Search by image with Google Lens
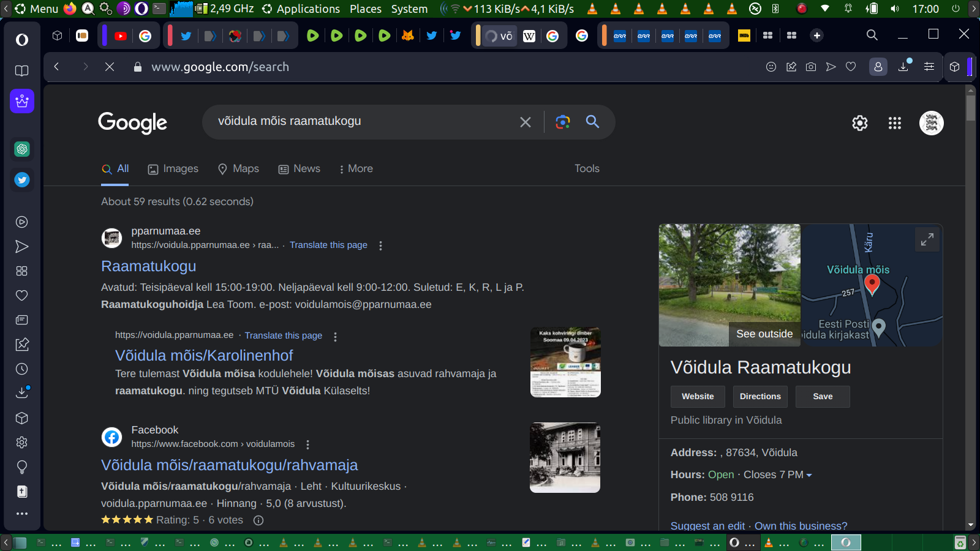 [x=563, y=122]
